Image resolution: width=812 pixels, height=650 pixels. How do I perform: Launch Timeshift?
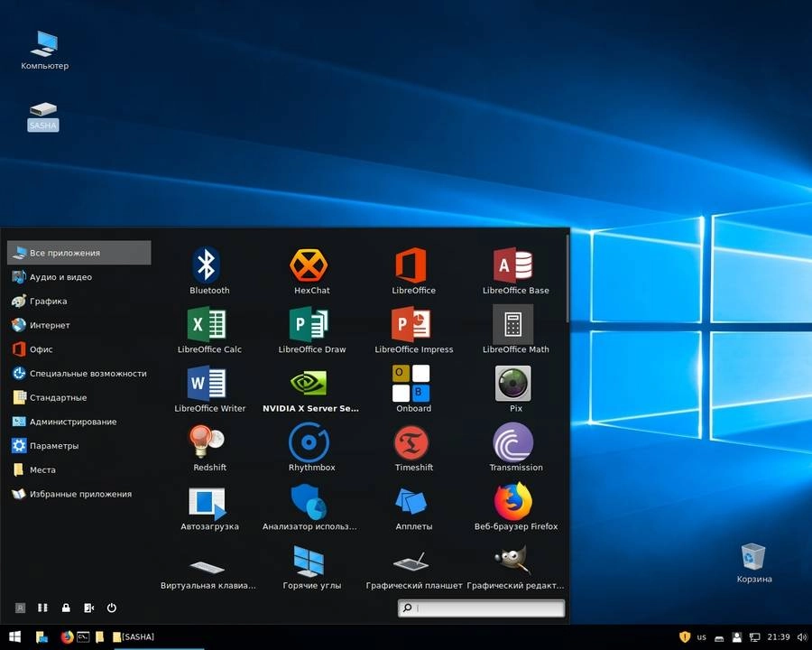413,448
